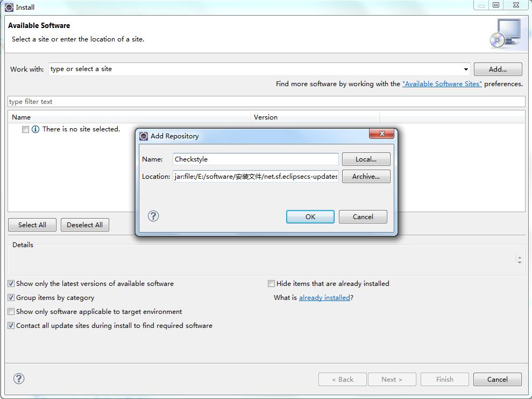Enable 'Hide items that are already installed'
This screenshot has width=532, height=399.
coord(272,284)
